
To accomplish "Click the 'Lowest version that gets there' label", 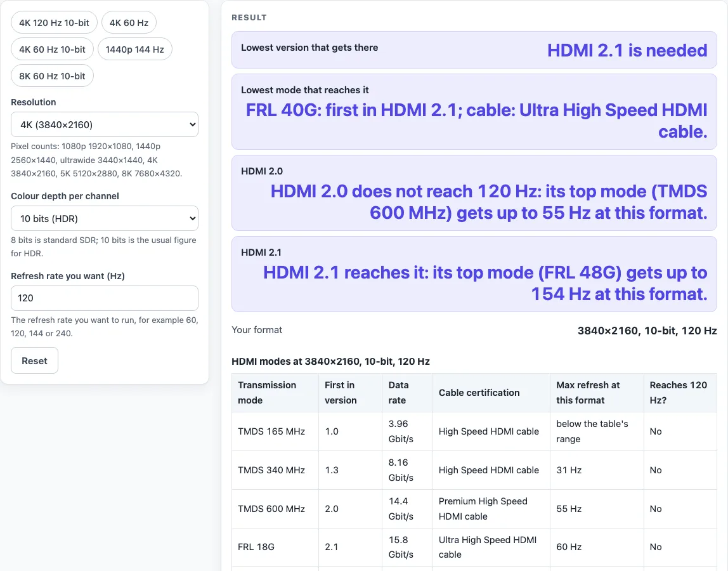I will pyautogui.click(x=309, y=48).
